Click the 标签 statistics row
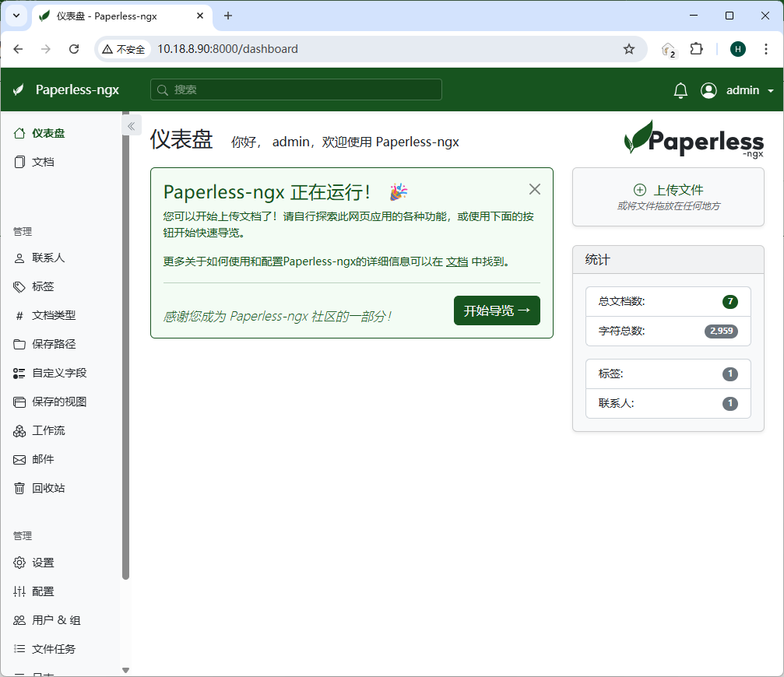This screenshot has width=784, height=677. [x=668, y=374]
